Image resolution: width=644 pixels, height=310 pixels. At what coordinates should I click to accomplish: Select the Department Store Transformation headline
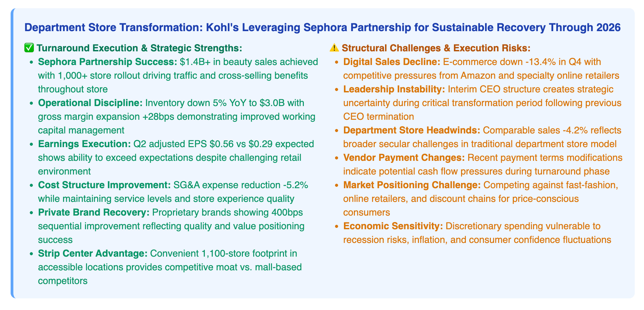tap(323, 28)
